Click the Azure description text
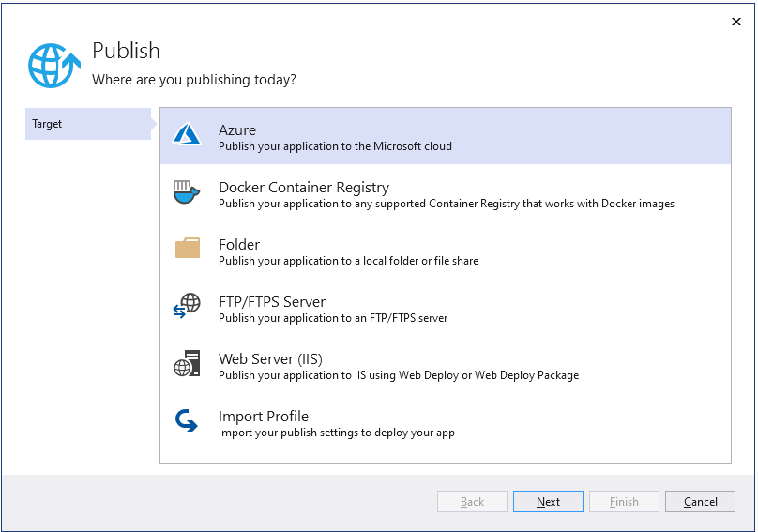 tap(335, 146)
